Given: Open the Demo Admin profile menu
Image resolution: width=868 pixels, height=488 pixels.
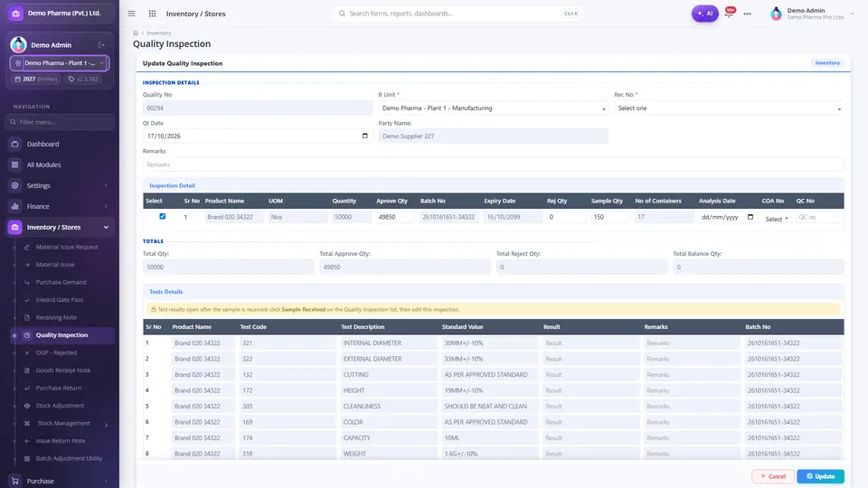Looking at the screenshot, I should (x=812, y=14).
